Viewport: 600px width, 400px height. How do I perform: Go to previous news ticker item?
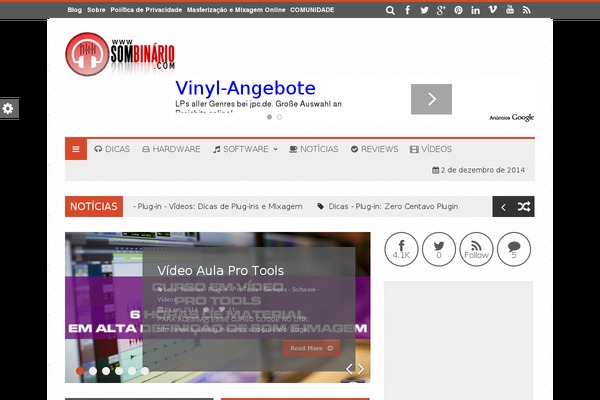point(503,207)
